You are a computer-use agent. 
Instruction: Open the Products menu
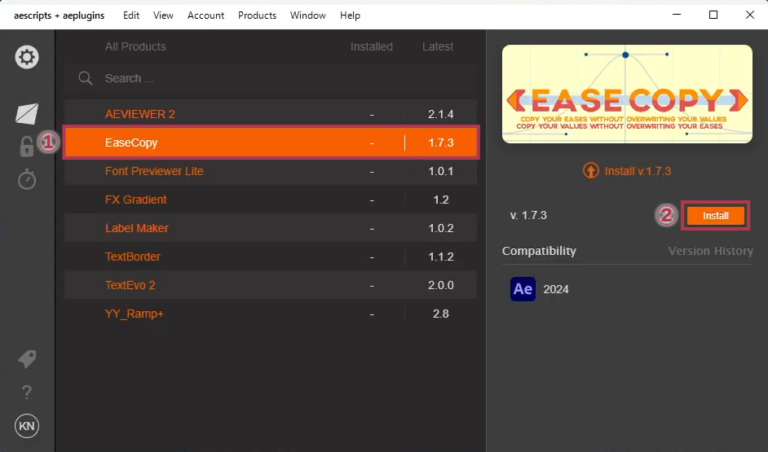pyautogui.click(x=257, y=15)
